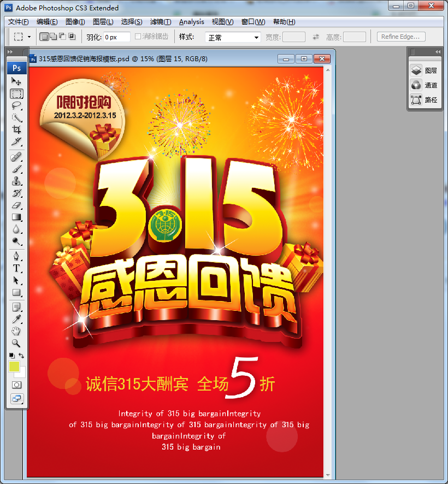
Task: Select the Slice tool
Action: point(16,141)
